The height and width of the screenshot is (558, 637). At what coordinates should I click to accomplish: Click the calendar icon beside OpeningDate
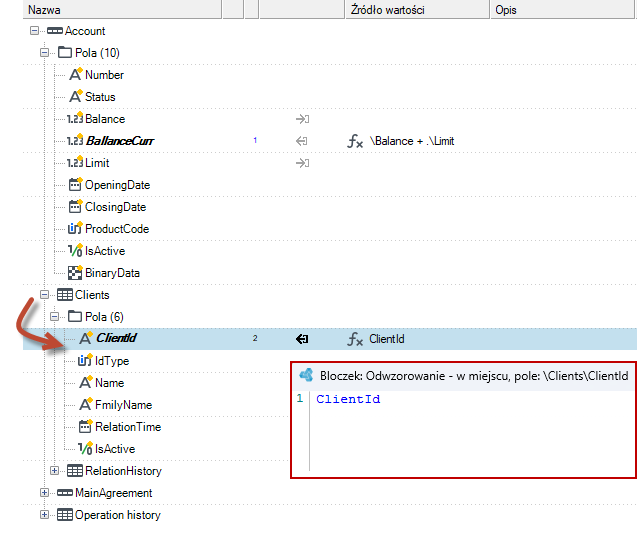pos(76,184)
